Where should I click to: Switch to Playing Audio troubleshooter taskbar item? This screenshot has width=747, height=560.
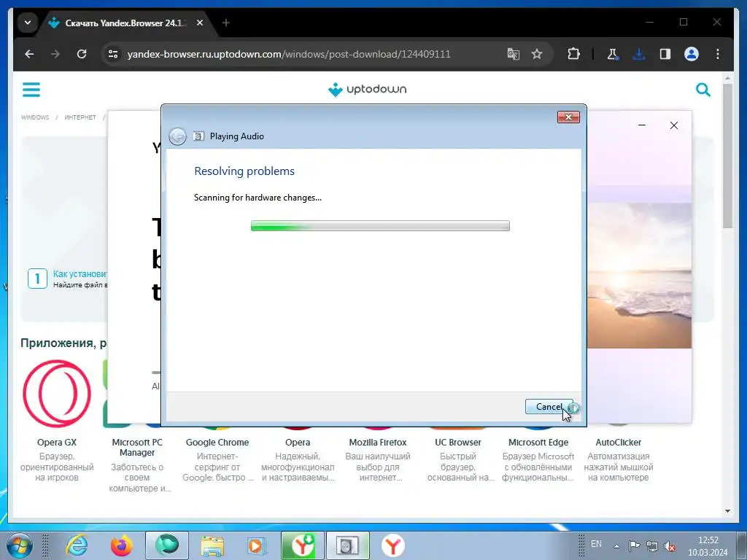coord(347,545)
